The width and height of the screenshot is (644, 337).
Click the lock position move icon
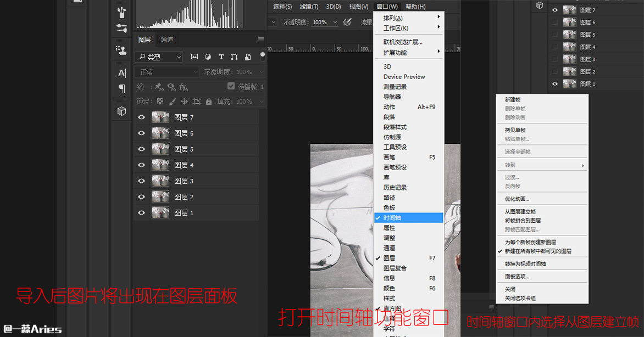click(184, 102)
